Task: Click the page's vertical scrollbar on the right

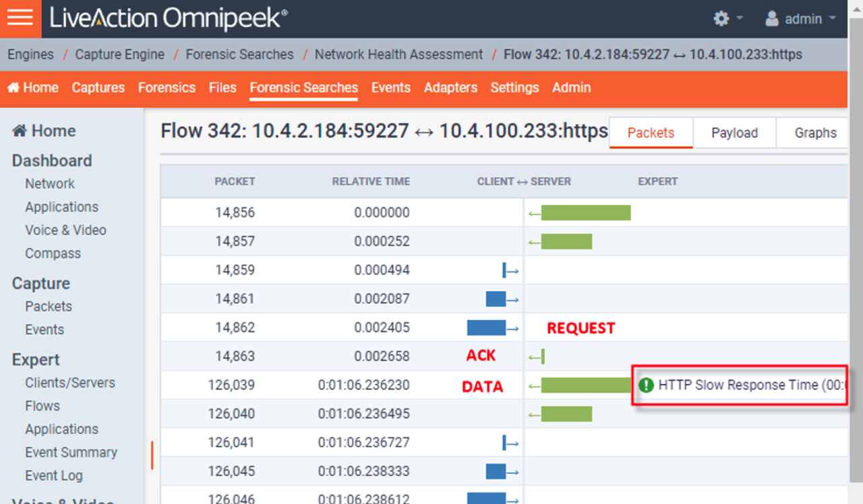Action: pos(855,270)
